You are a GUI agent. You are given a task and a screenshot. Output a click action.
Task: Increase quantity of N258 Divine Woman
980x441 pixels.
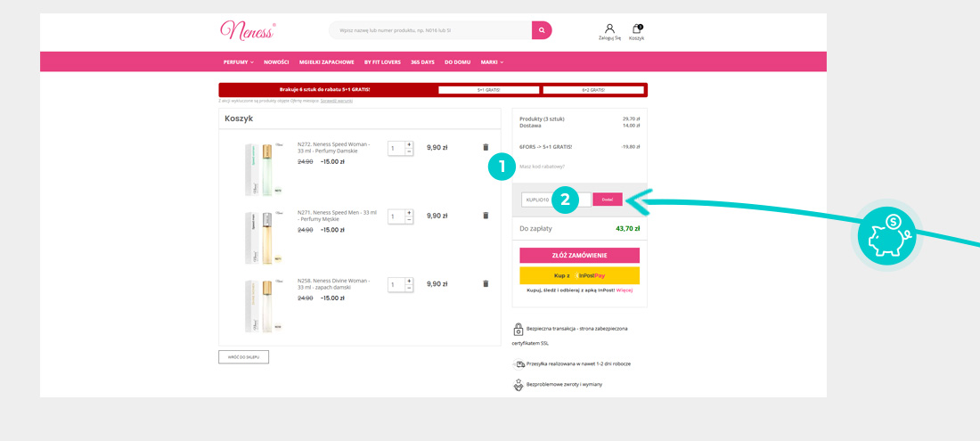click(410, 281)
